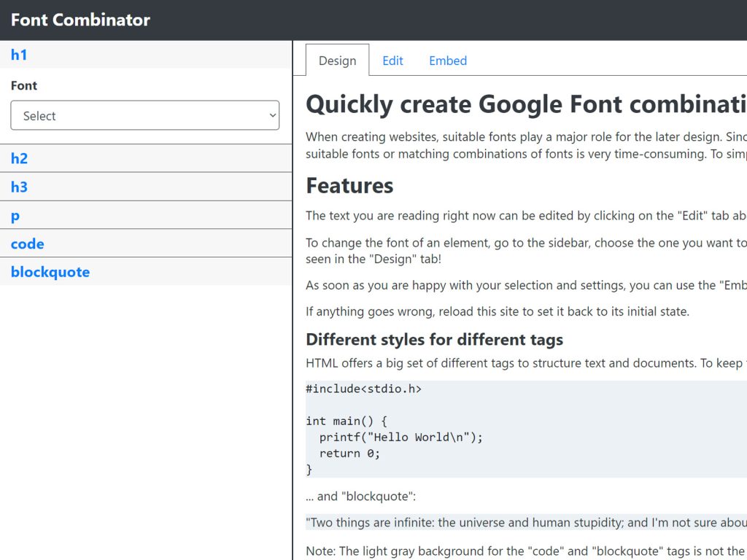Click the blockquote link in the sidebar
This screenshot has height=560, width=747.
pos(50,271)
